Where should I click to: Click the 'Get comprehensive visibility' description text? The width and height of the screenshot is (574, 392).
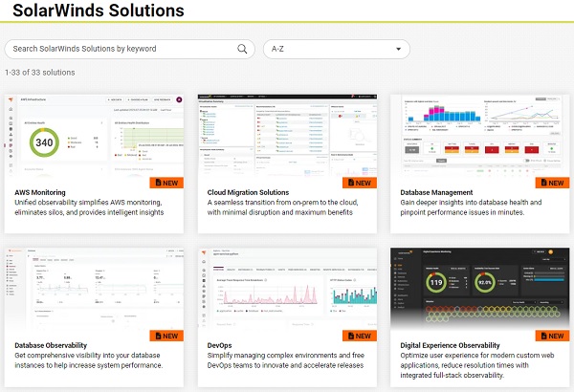pos(89,360)
